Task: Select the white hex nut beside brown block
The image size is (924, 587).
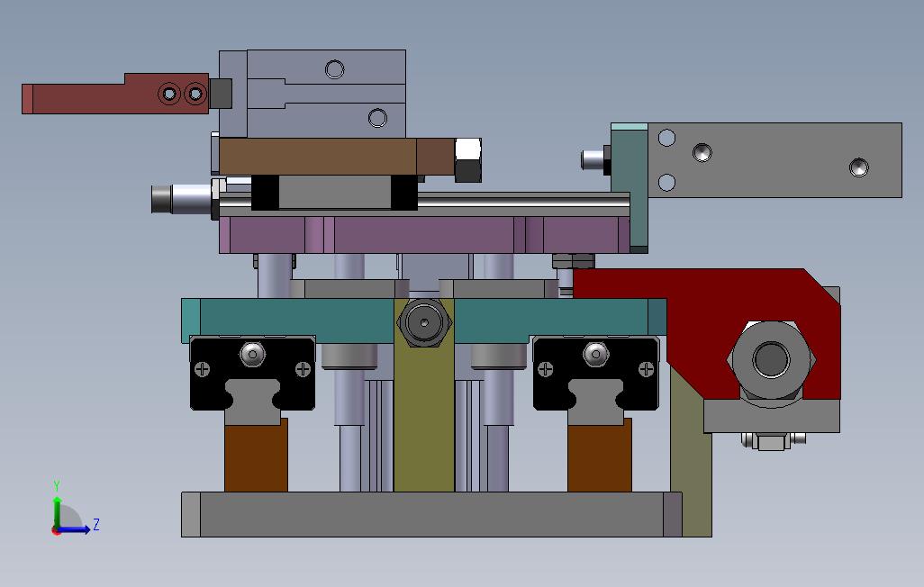Action: pyautogui.click(x=468, y=159)
